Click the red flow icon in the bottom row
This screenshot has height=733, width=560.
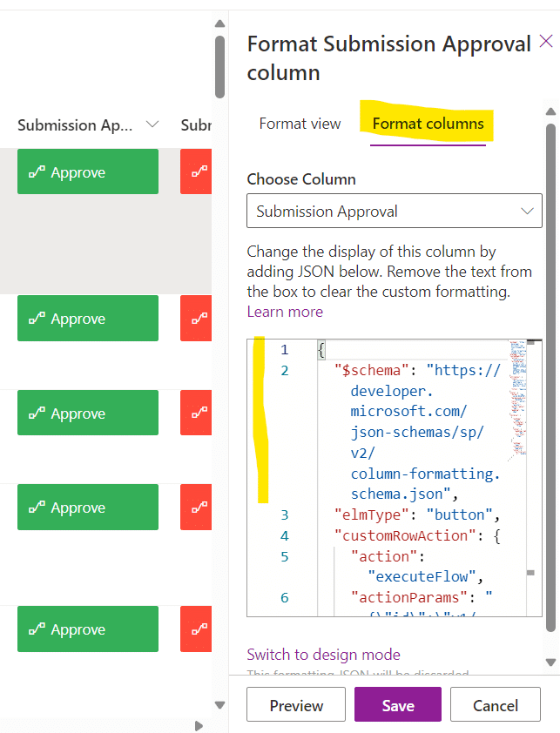coord(195,629)
